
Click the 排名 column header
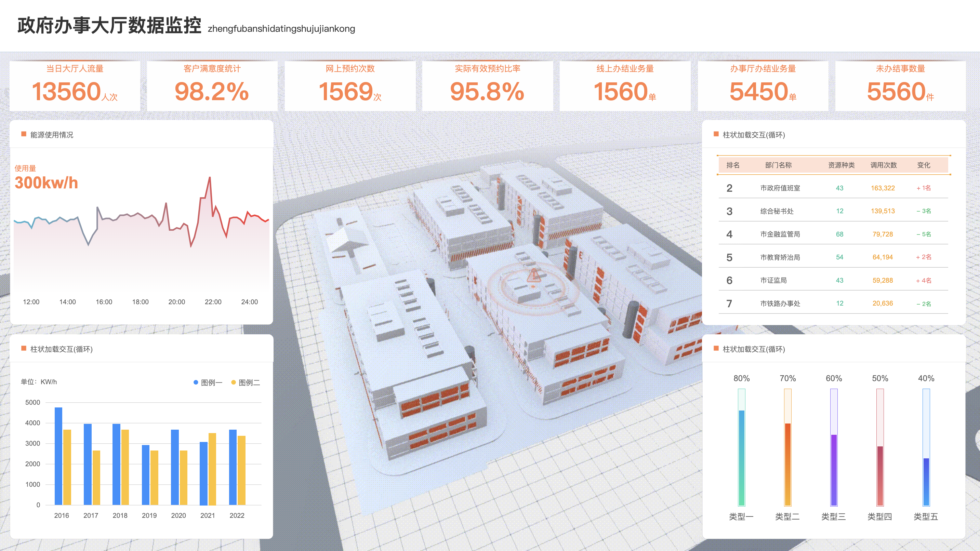[733, 165]
